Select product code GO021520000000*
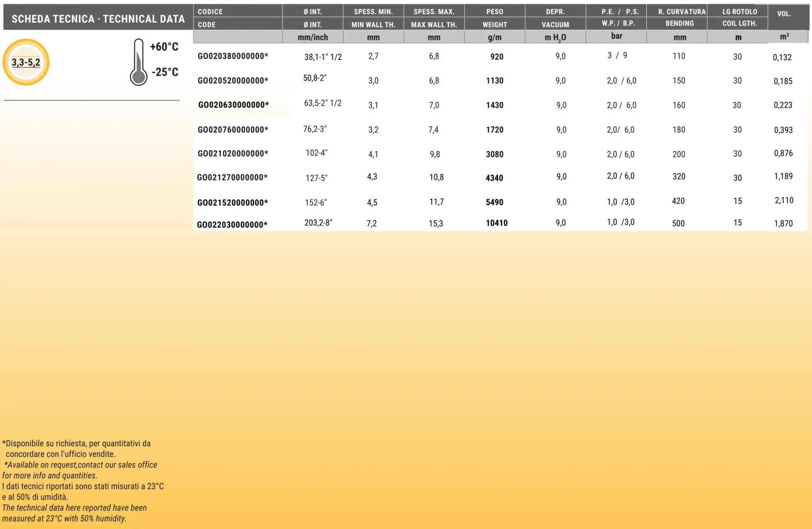The width and height of the screenshot is (812, 529). (x=232, y=203)
